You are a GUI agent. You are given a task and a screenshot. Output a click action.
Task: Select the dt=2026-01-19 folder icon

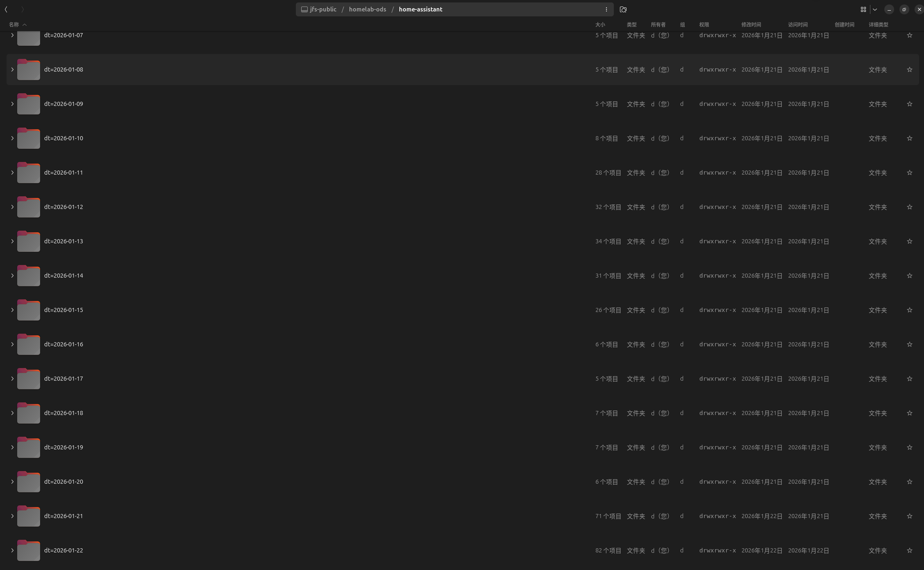click(x=29, y=447)
